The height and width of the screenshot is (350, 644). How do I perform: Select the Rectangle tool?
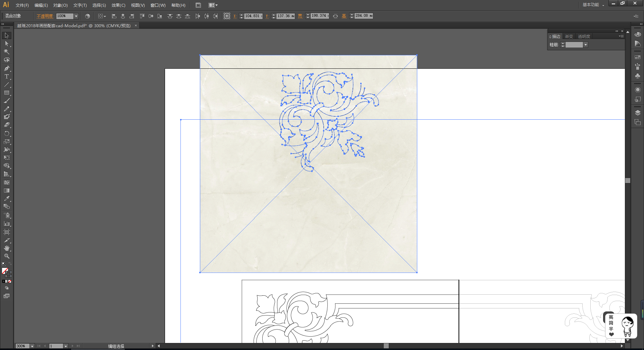pyautogui.click(x=6, y=93)
